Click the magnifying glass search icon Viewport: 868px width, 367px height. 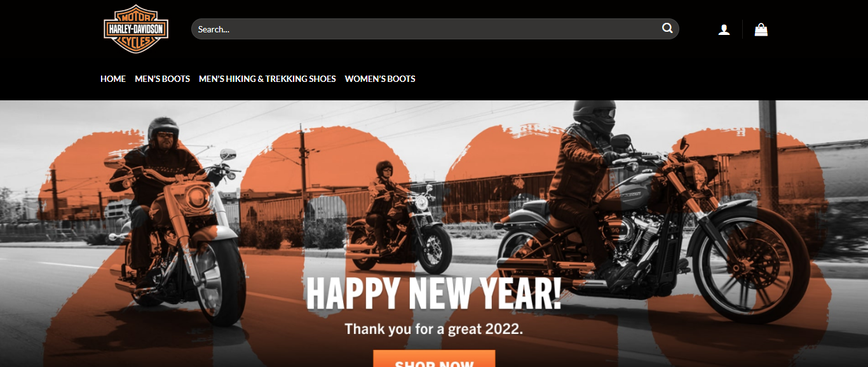[x=667, y=29]
